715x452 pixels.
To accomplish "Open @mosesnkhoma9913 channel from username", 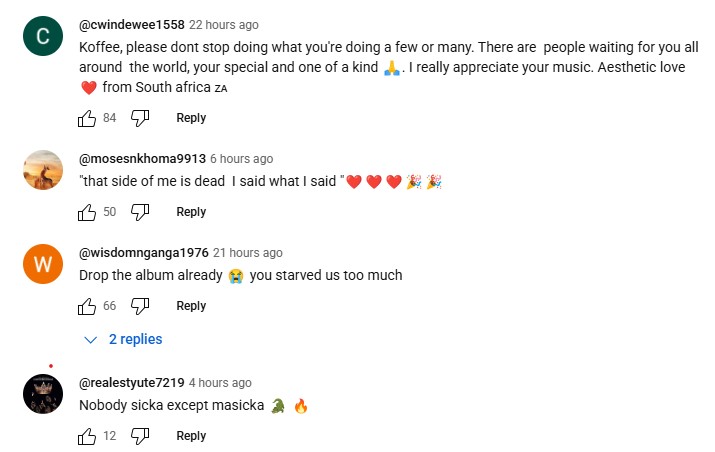I will tap(141, 159).
